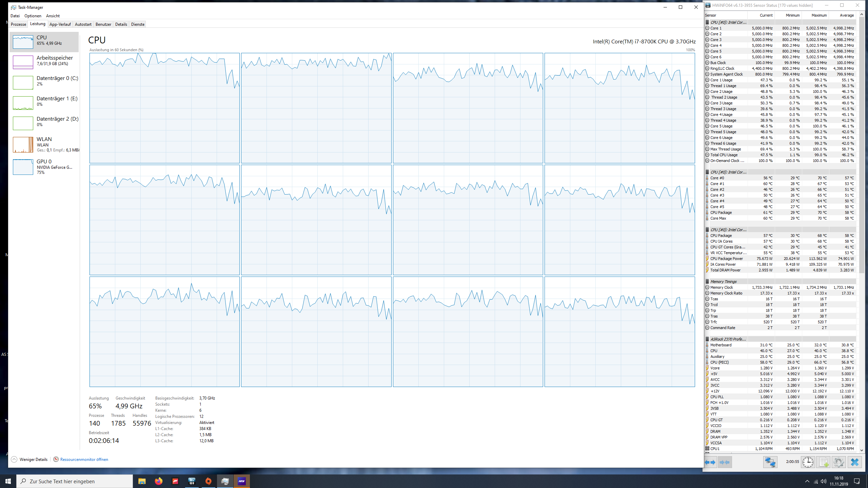The width and height of the screenshot is (868, 488).
Task: Click the CPU chip icon beside the sensor header
Action: click(707, 22)
